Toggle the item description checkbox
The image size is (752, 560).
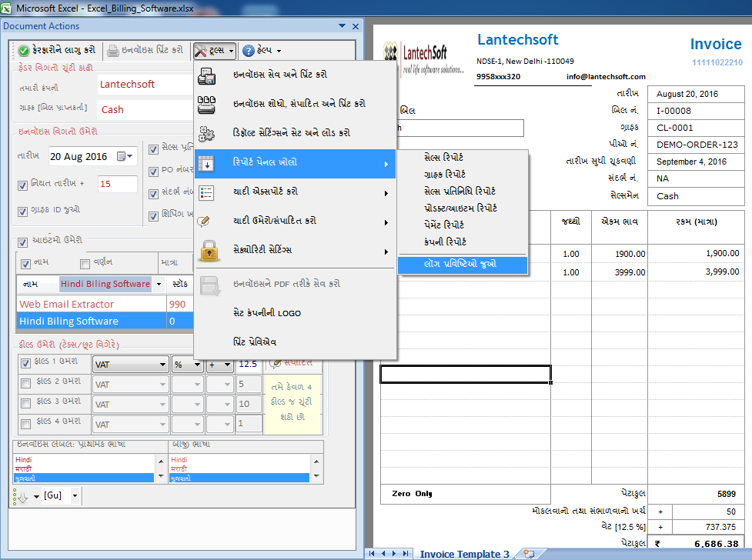(85, 264)
